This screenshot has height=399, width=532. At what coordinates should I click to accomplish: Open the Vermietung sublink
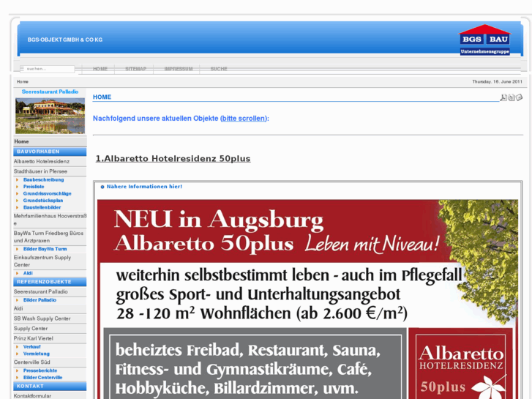click(x=37, y=354)
